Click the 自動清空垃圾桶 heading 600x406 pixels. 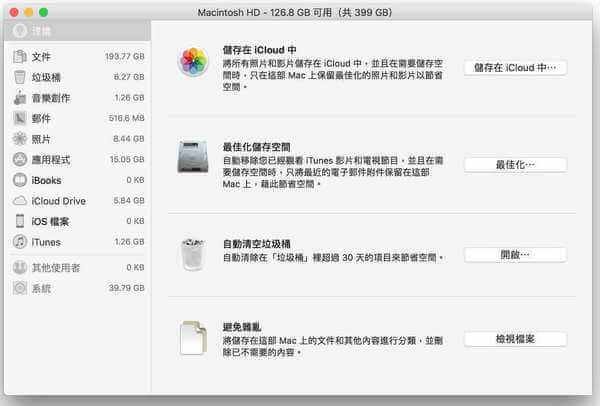coord(256,244)
